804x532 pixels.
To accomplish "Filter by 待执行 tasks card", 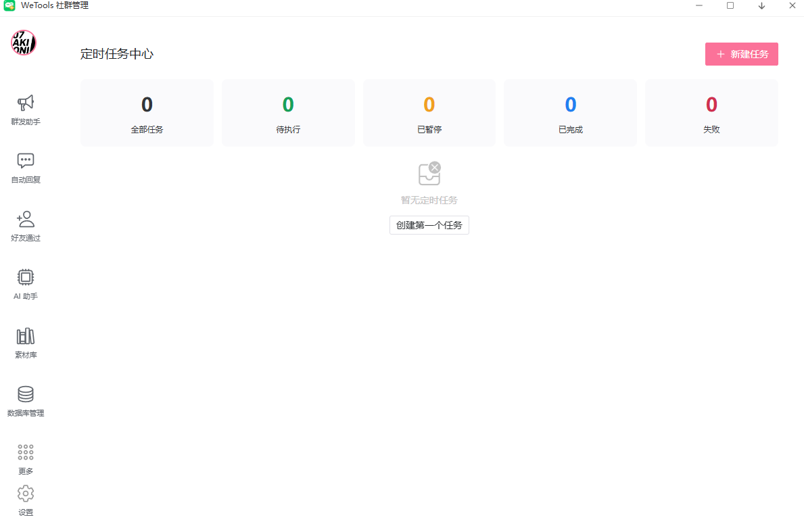I will click(288, 113).
